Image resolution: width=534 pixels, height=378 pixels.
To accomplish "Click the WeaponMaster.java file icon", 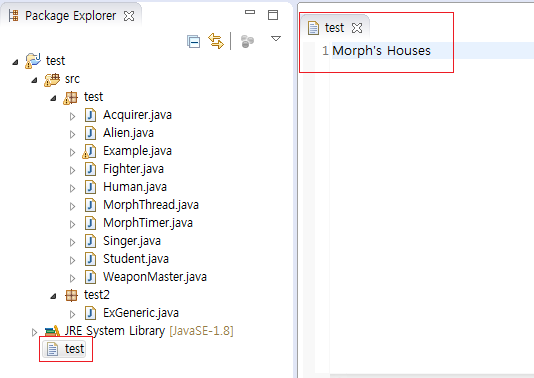I will [90, 277].
